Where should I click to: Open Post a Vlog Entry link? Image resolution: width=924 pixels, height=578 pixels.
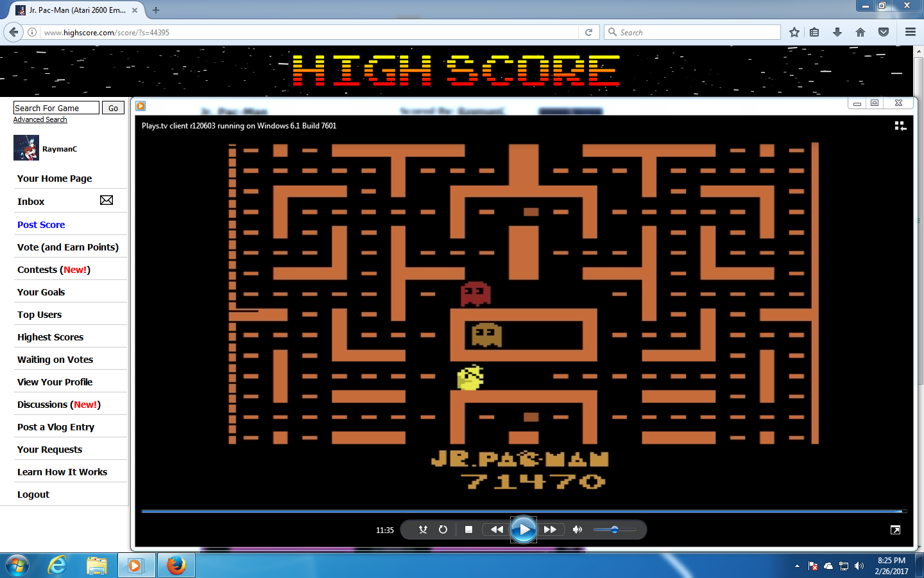[56, 427]
